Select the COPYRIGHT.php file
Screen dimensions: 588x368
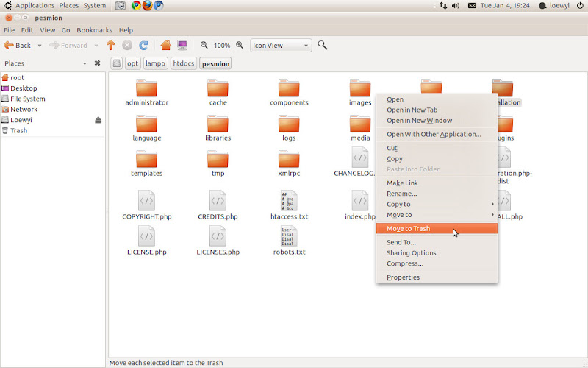(x=146, y=205)
